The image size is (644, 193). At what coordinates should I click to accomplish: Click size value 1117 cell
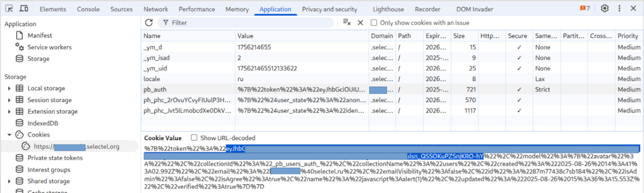(465, 111)
